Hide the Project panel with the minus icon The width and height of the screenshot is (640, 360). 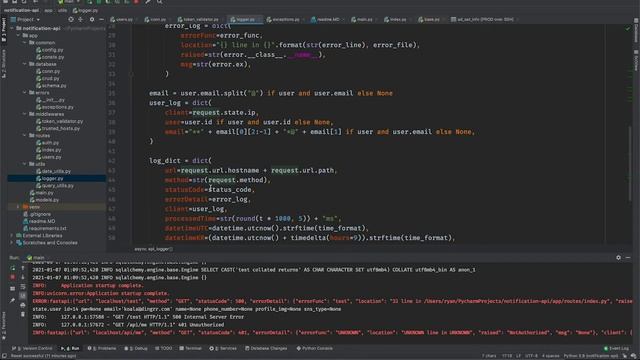click(x=101, y=19)
